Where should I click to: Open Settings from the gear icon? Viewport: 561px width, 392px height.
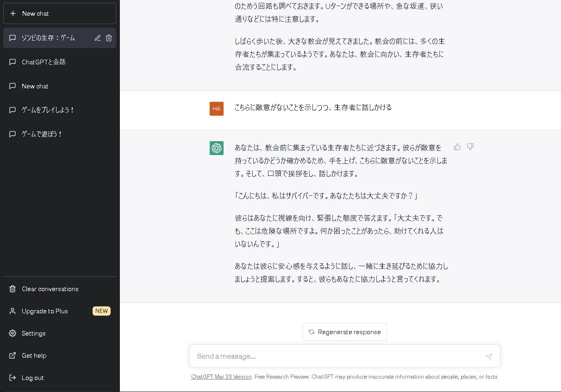12,333
